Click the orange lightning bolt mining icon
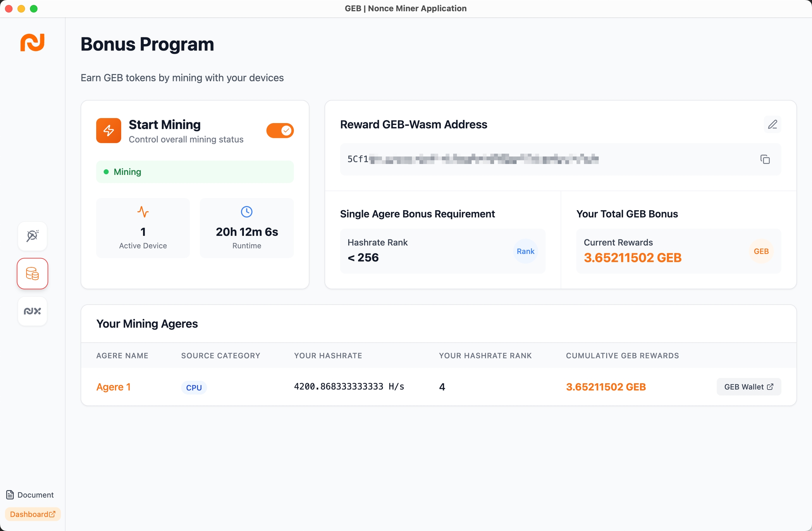The height and width of the screenshot is (531, 812). click(x=109, y=130)
